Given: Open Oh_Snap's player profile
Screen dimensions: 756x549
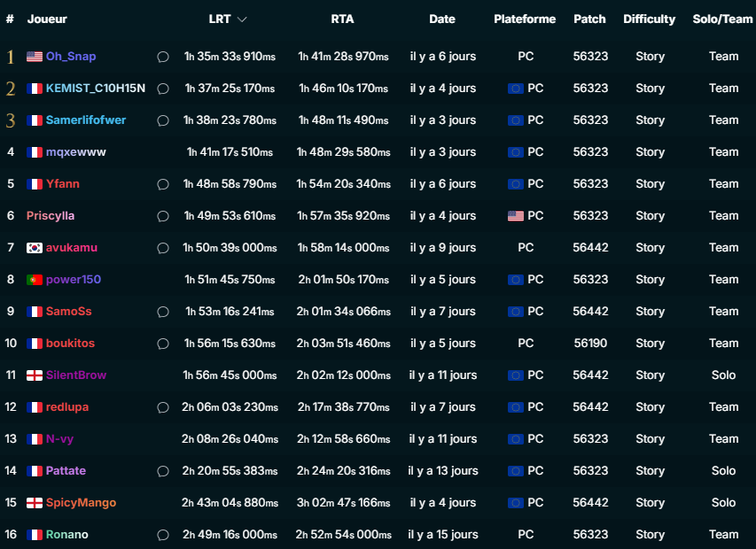Looking at the screenshot, I should click(x=71, y=57).
